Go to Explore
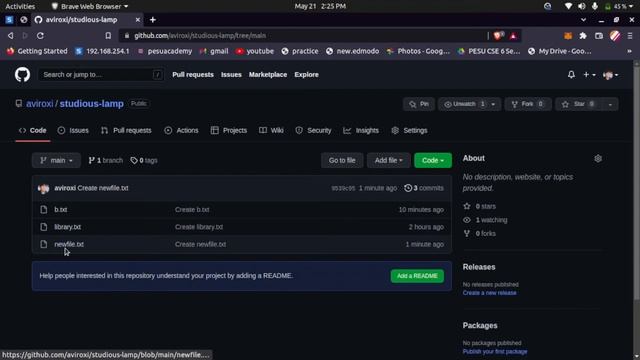The image size is (640, 360). pos(307,75)
